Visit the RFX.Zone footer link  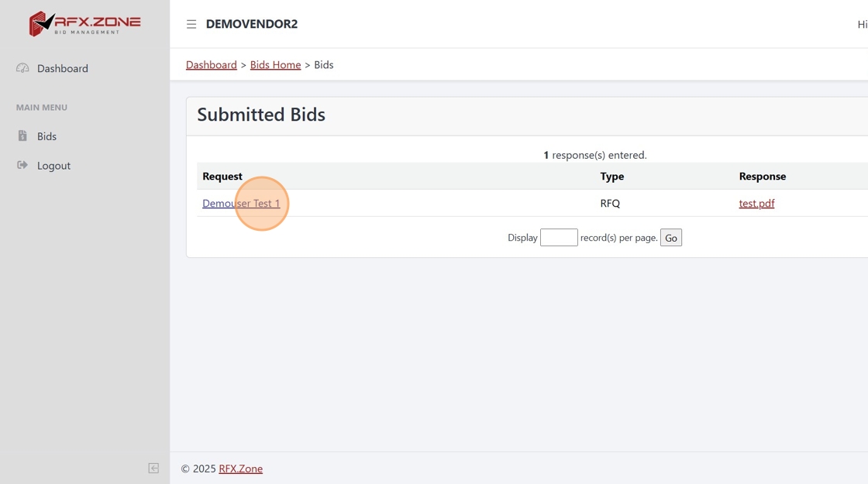click(240, 469)
